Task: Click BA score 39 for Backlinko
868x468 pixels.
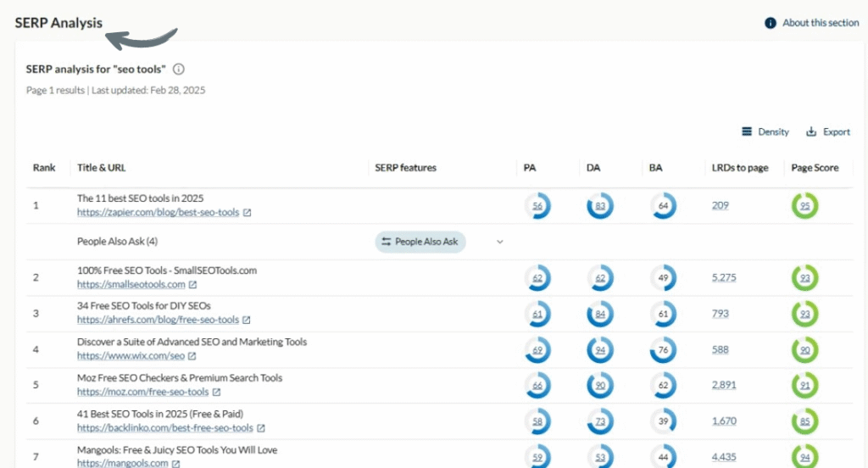Action: [663, 421]
